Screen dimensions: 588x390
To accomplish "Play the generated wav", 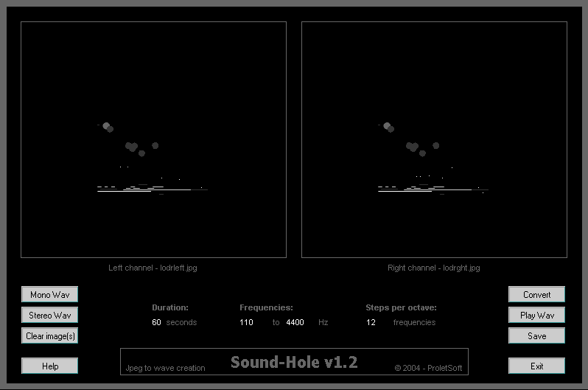I will click(536, 315).
